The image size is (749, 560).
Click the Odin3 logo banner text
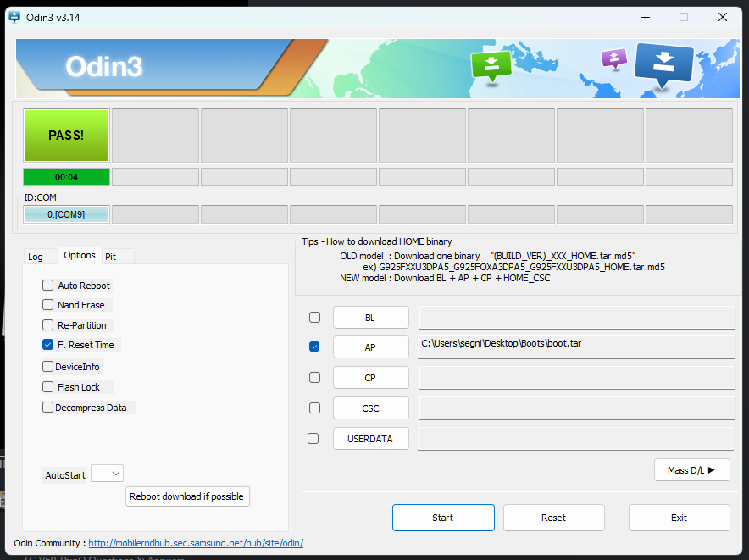click(103, 66)
